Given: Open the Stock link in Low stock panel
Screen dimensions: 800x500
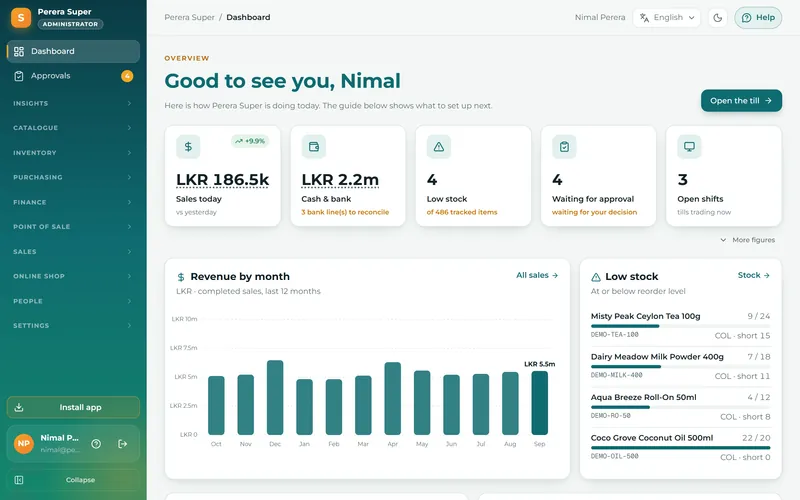Looking at the screenshot, I should (x=754, y=276).
